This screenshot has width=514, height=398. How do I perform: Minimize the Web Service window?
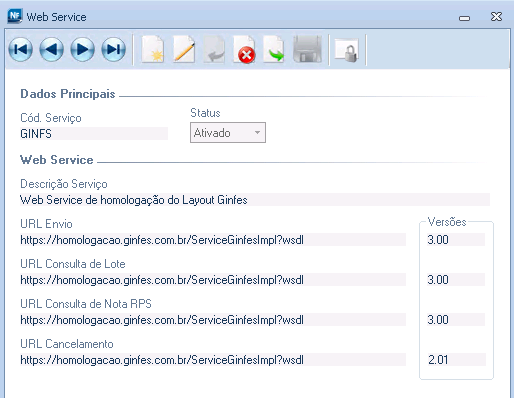[464, 18]
